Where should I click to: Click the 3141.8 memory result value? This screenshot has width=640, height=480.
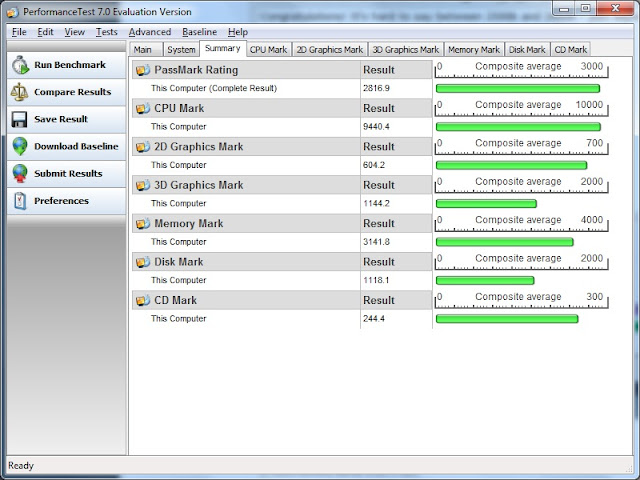[x=376, y=242]
